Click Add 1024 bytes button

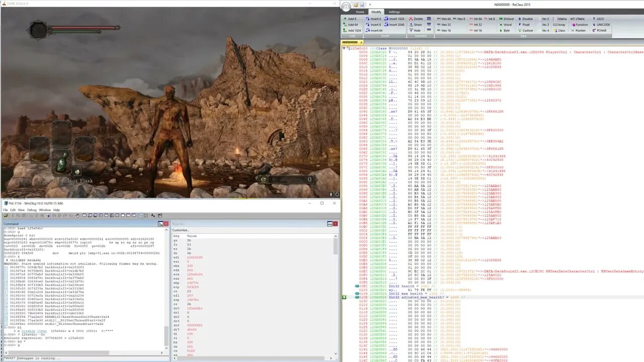point(353,31)
